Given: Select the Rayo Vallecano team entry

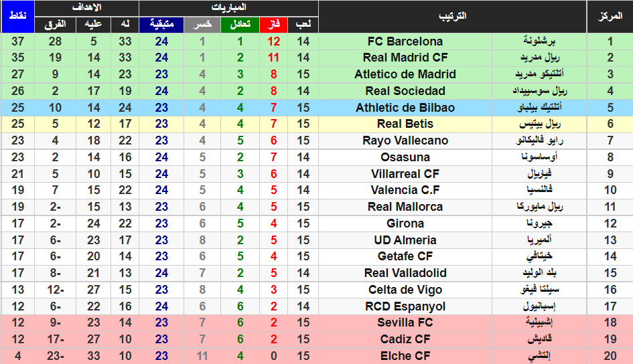Looking at the screenshot, I should click(405, 141).
